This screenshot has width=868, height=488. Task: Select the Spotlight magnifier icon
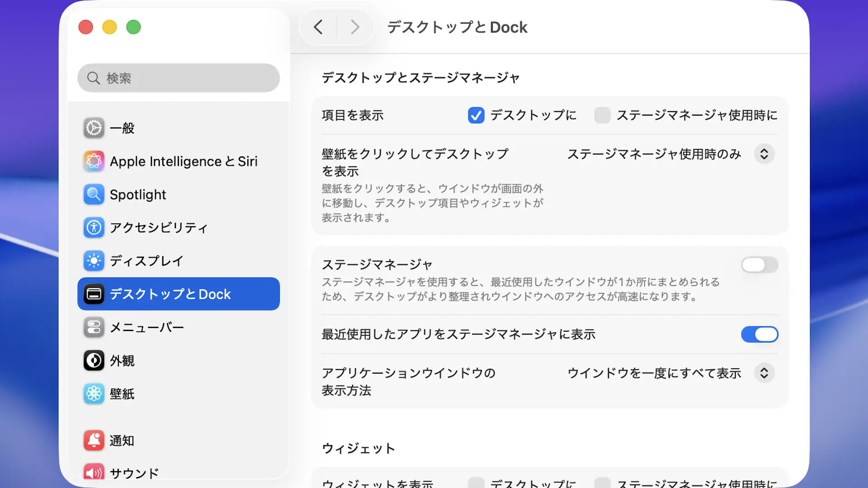click(x=94, y=194)
